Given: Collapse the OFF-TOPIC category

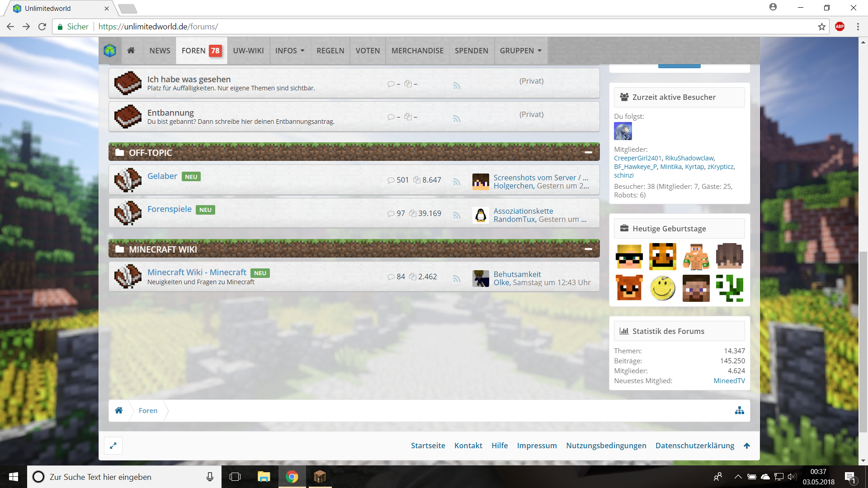Looking at the screenshot, I should pyautogui.click(x=588, y=153).
